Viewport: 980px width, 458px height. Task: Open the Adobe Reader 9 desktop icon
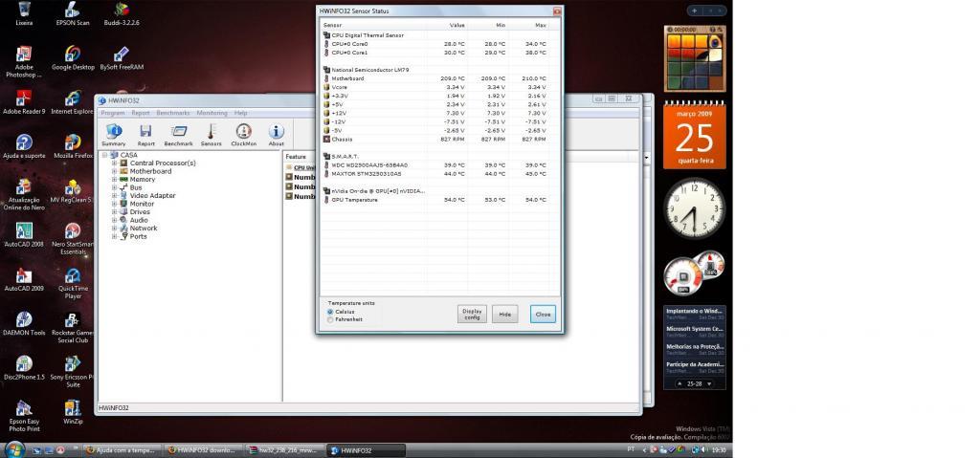click(24, 102)
